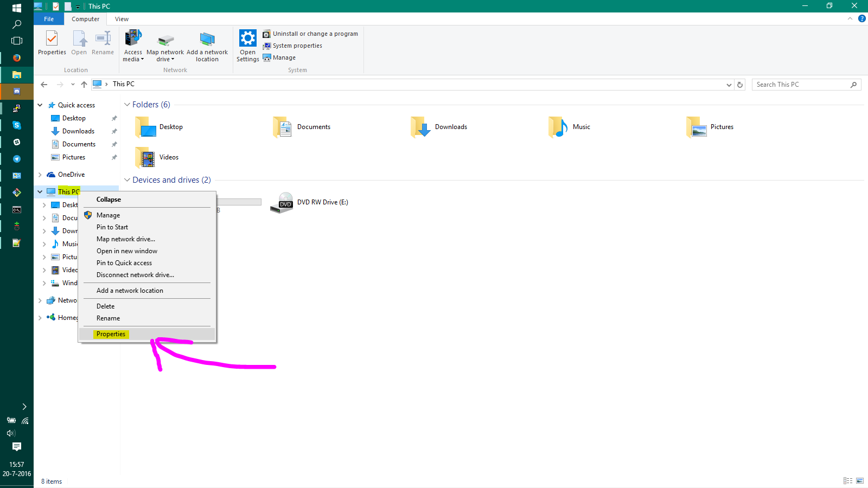This screenshot has width=868, height=488.
Task: Open System properties from ribbon
Action: (x=292, y=46)
